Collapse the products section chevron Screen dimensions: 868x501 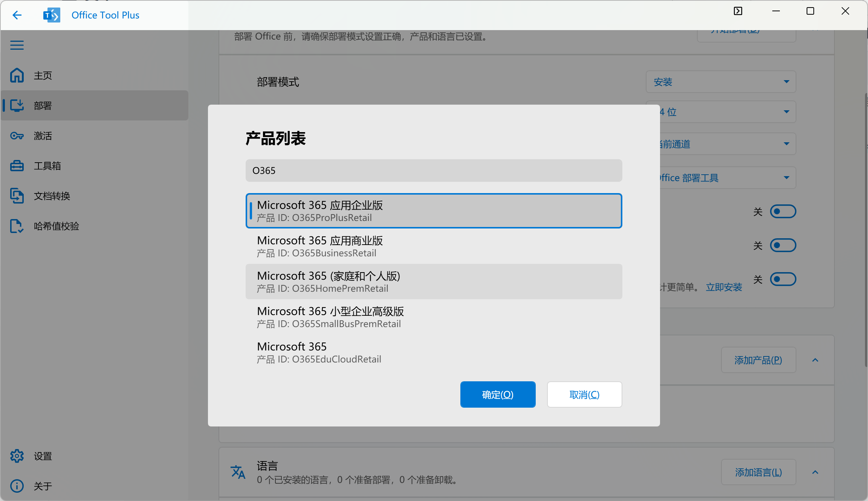click(x=815, y=360)
